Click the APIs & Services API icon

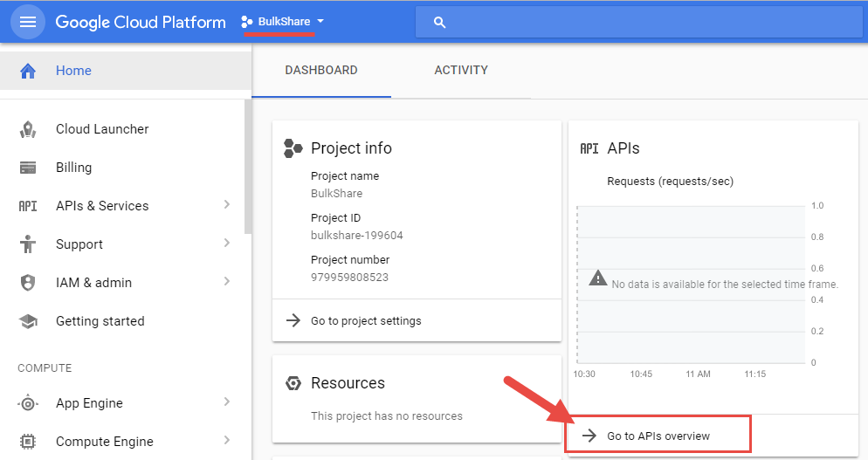[28, 206]
